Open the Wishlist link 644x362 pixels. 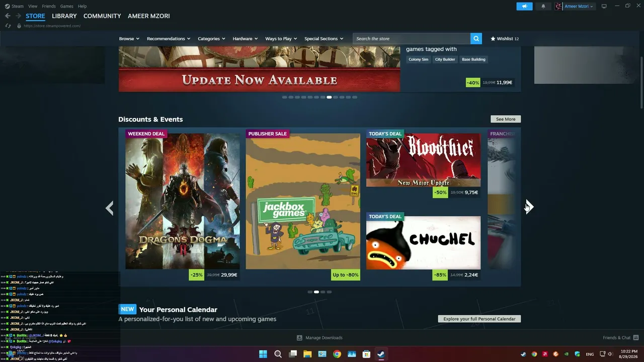pos(505,39)
